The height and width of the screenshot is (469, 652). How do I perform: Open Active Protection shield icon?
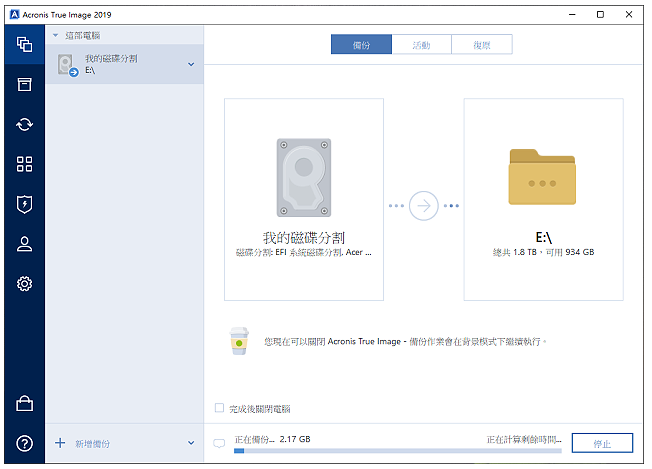coord(25,204)
